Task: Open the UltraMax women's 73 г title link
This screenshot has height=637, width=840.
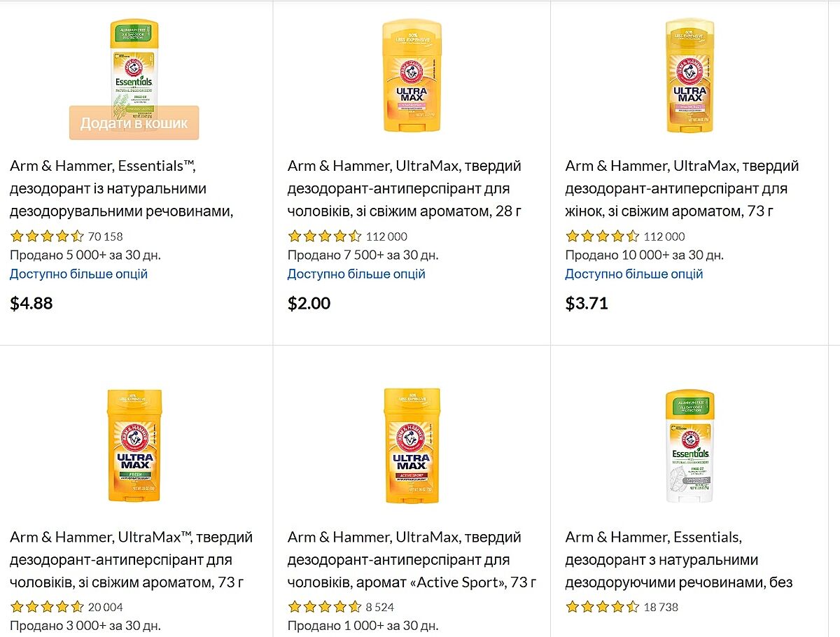Action: click(682, 188)
